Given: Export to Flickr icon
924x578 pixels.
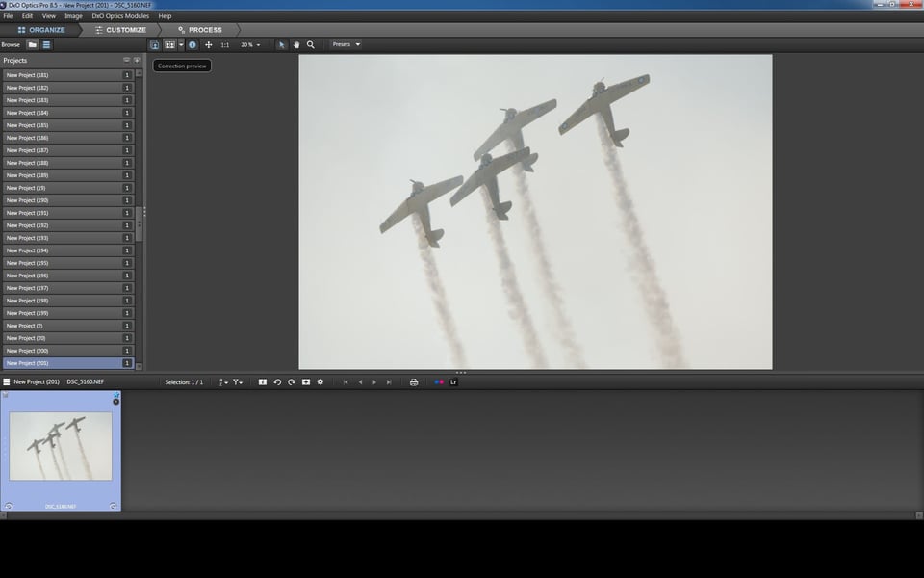Looking at the screenshot, I should 439,382.
